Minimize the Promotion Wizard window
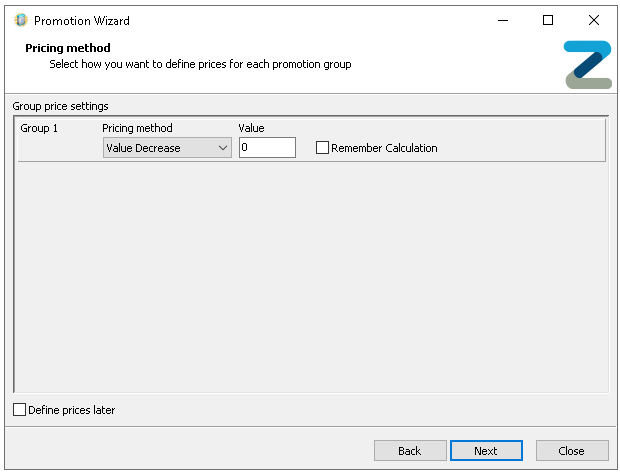This screenshot has width=620, height=473. pyautogui.click(x=501, y=20)
